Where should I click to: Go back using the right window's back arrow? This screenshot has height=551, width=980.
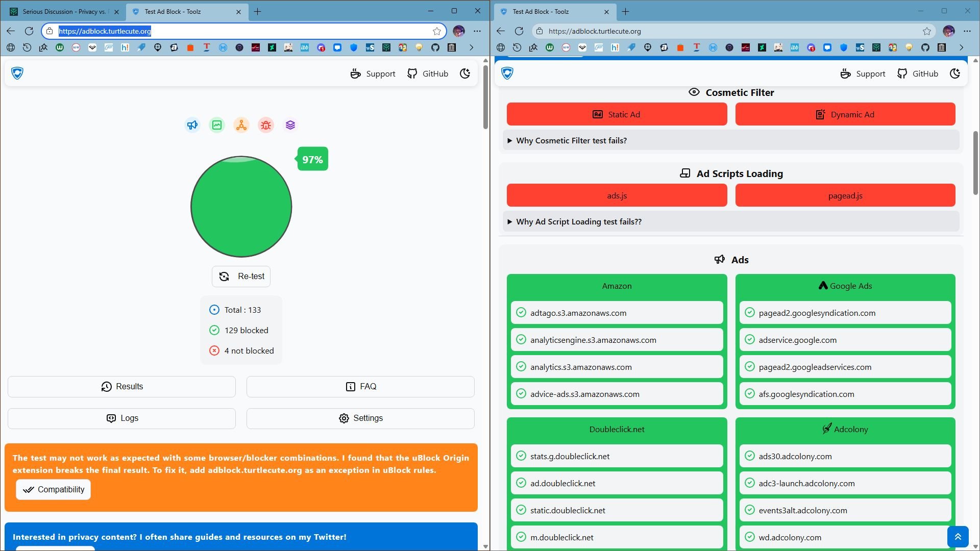[501, 31]
